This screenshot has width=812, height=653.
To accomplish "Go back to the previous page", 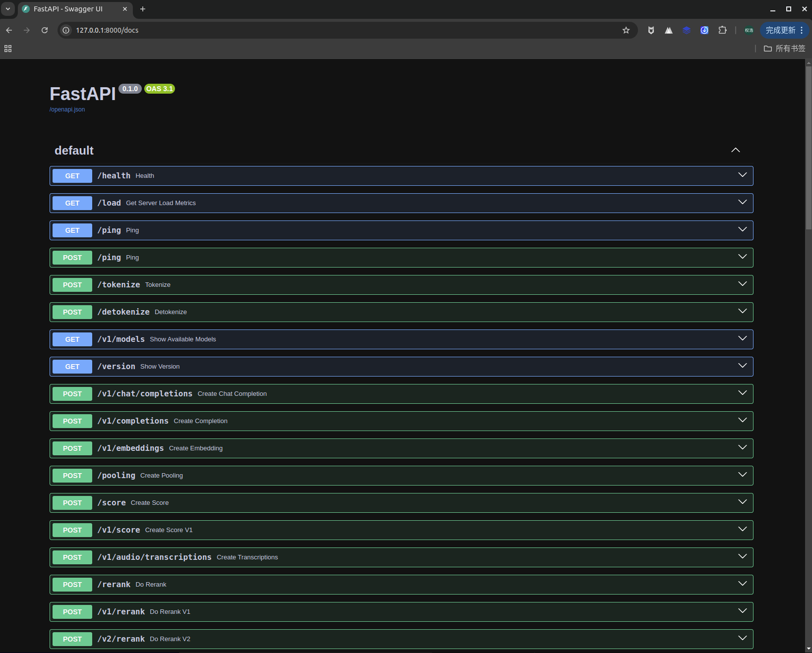I will point(9,30).
